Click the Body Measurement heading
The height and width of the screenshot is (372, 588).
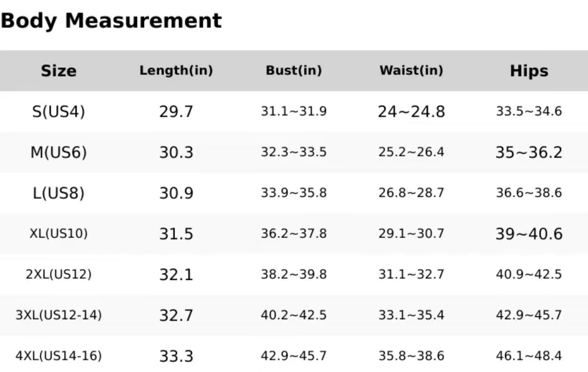pyautogui.click(x=111, y=21)
